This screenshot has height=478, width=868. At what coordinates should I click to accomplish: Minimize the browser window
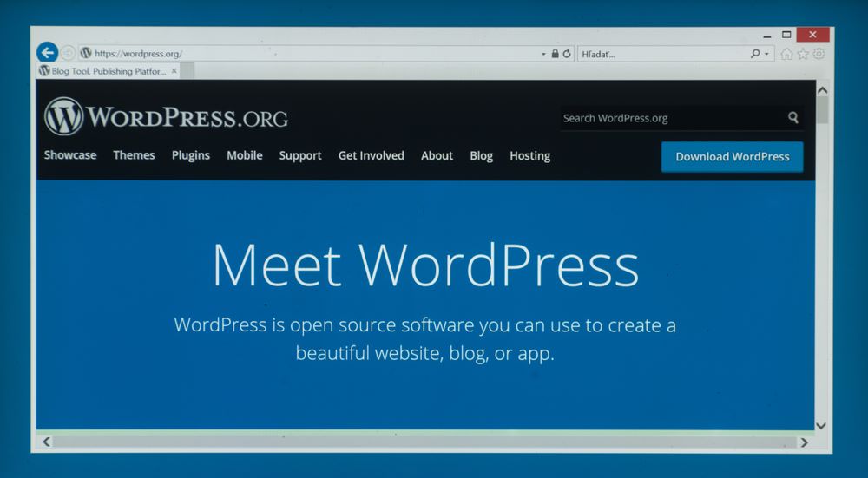(766, 36)
